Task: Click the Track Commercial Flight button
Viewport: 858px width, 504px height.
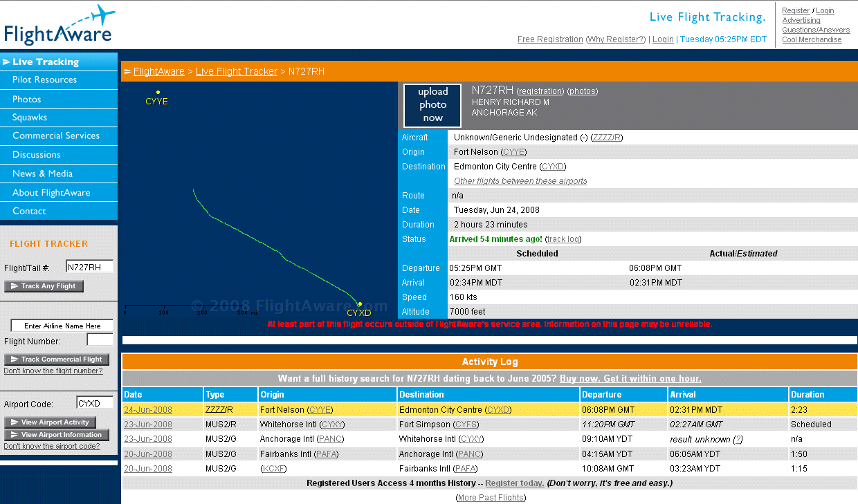Action: click(57, 359)
